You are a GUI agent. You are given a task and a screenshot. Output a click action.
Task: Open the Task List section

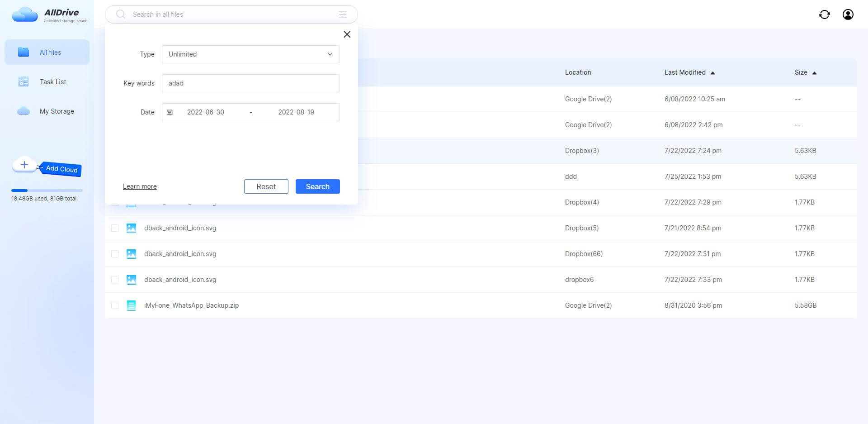pos(47,81)
